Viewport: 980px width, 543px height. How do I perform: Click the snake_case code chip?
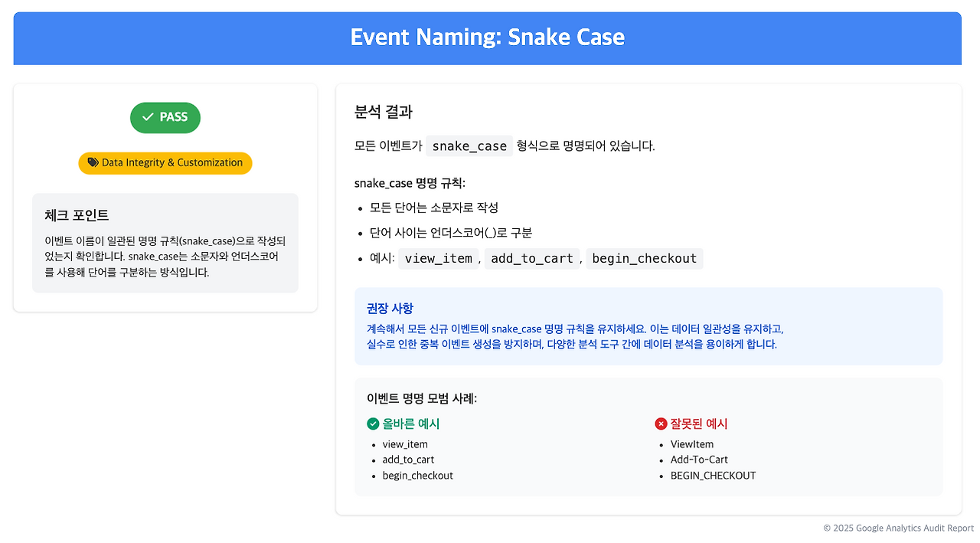point(469,146)
